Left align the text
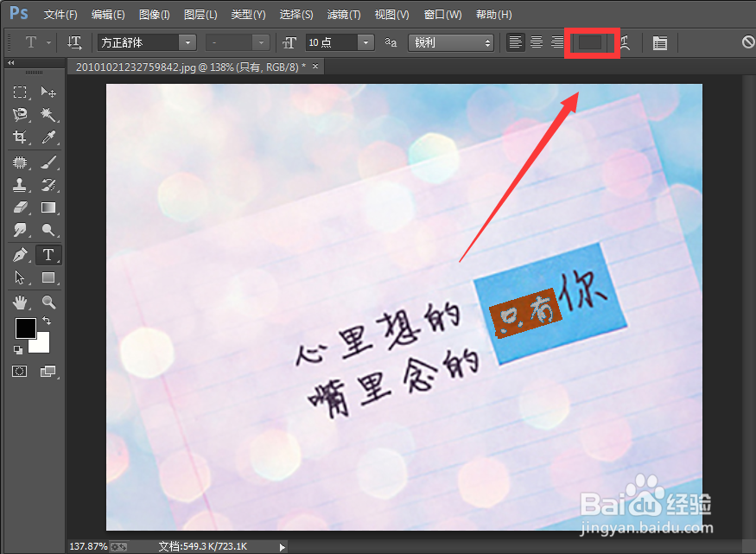Image resolution: width=756 pixels, height=554 pixels. tap(516, 42)
